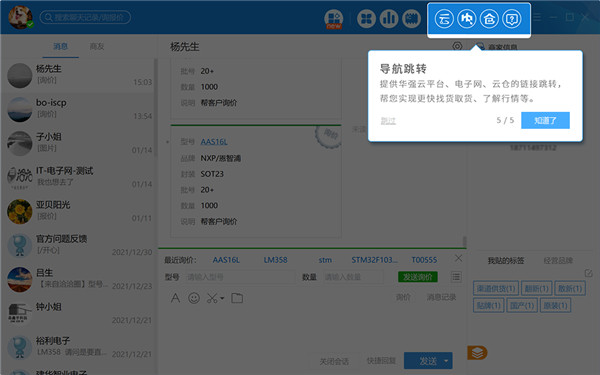Click the scissors screenshot tool
This screenshot has height=375, width=600.
pyautogui.click(x=212, y=298)
